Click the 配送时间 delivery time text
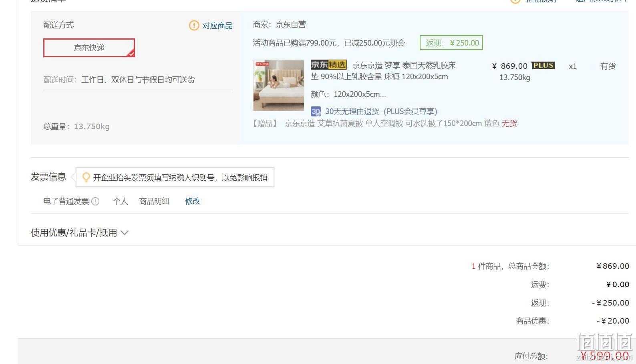This screenshot has width=636, height=364. [x=119, y=80]
